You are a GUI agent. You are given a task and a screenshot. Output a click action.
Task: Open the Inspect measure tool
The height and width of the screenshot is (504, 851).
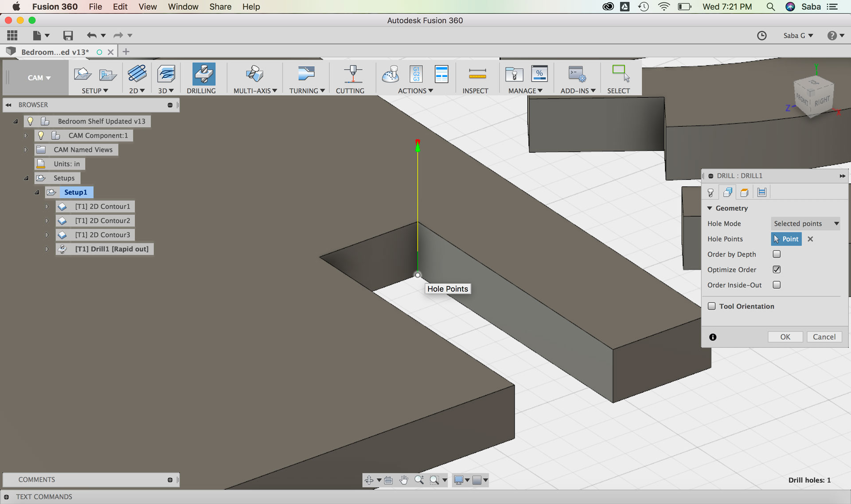477,74
